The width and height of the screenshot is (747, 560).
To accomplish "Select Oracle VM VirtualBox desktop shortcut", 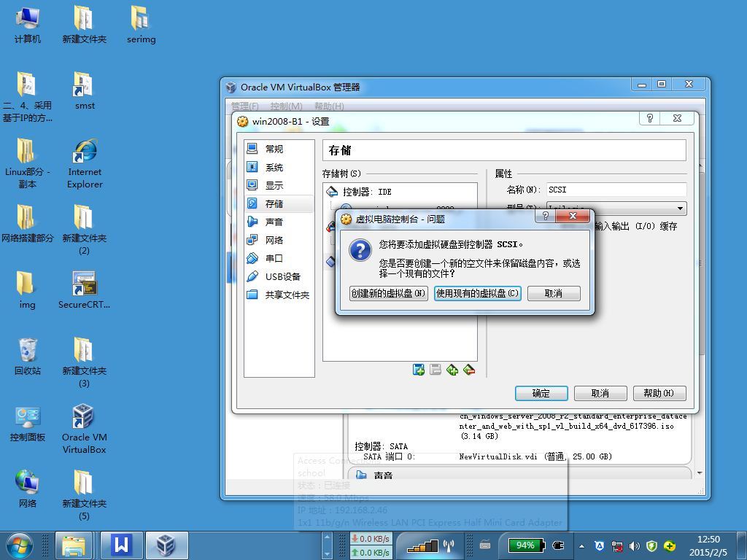I will tap(85, 429).
